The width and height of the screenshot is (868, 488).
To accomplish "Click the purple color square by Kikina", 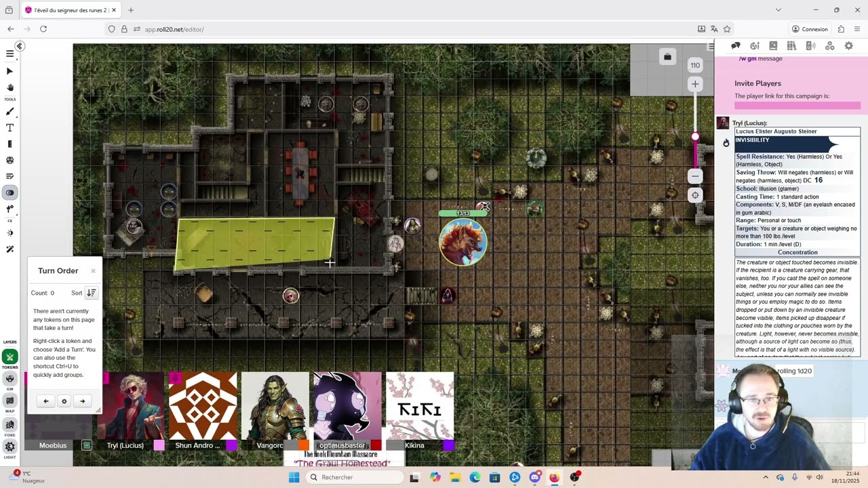I will coord(448,445).
